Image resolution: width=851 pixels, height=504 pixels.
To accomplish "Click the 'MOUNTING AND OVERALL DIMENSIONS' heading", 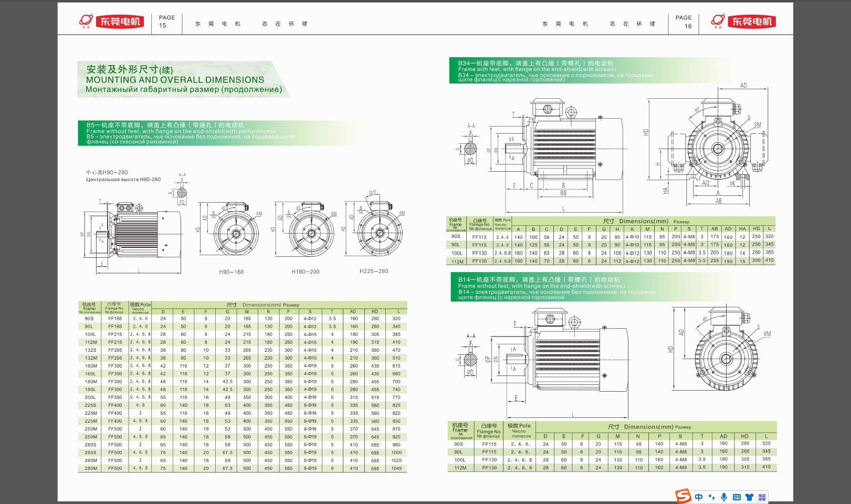I will pyautogui.click(x=175, y=80).
